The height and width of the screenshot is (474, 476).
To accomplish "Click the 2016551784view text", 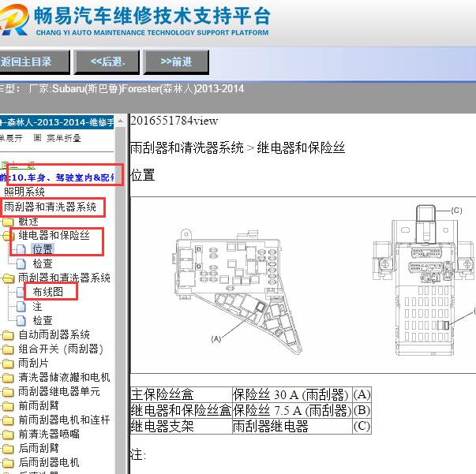I will click(174, 121).
